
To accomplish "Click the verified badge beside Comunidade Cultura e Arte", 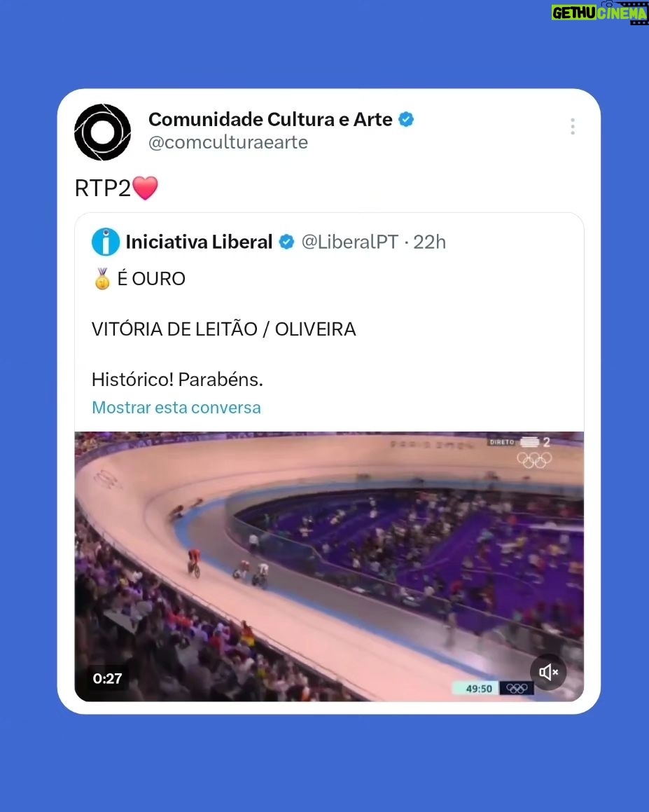I will (406, 120).
